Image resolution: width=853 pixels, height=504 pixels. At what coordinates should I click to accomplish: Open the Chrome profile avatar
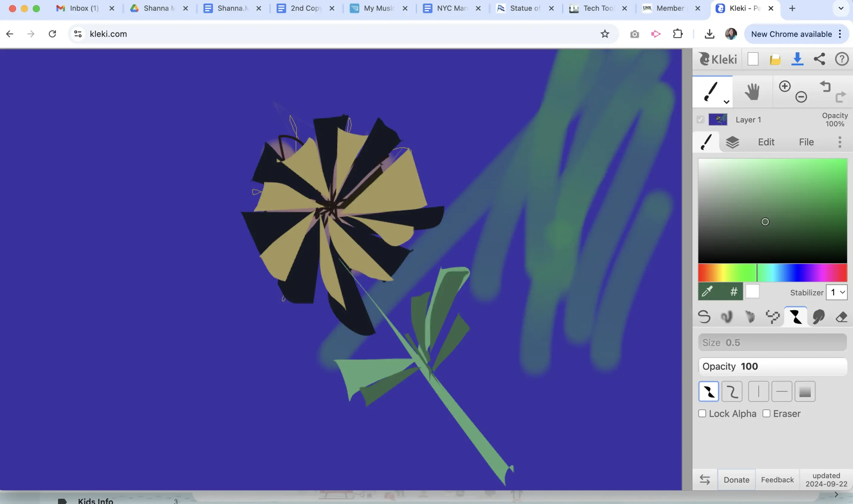pyautogui.click(x=731, y=34)
